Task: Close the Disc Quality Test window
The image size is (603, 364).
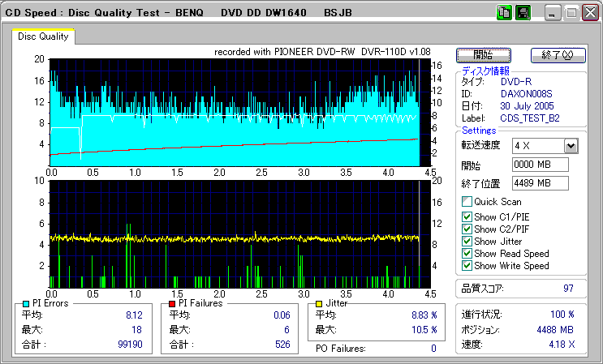Action: tap(591, 14)
